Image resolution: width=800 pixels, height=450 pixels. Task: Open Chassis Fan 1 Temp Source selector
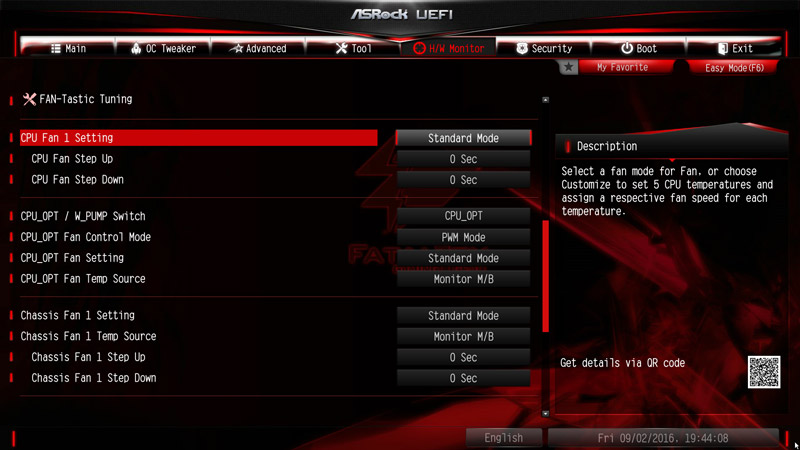(x=463, y=337)
